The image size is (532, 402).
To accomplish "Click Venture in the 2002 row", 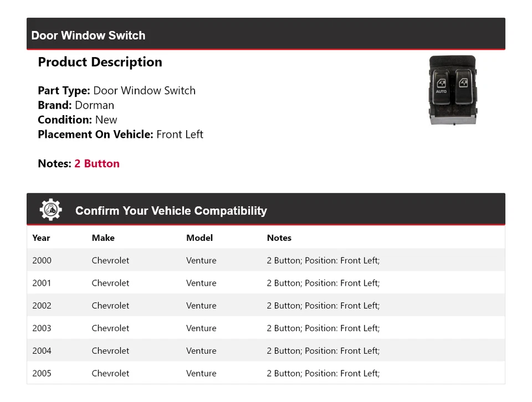I will point(201,306).
